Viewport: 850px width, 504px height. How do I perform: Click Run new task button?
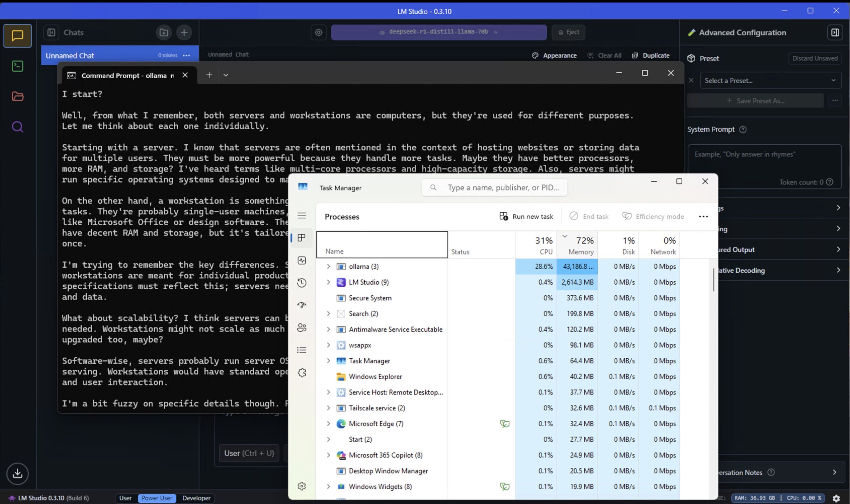pyautogui.click(x=526, y=216)
